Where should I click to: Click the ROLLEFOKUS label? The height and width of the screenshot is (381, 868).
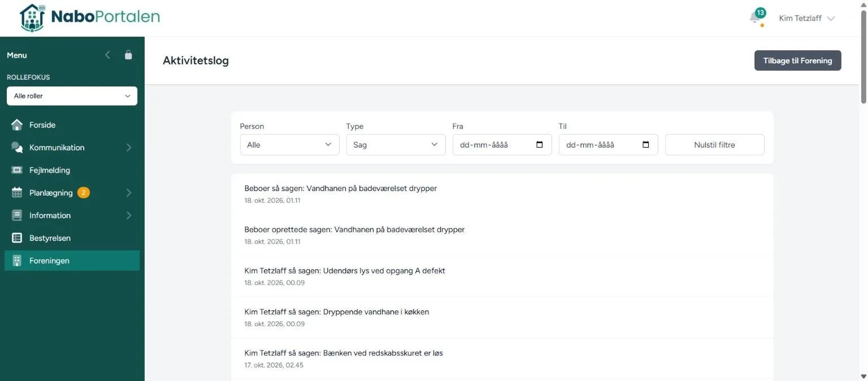coord(28,77)
